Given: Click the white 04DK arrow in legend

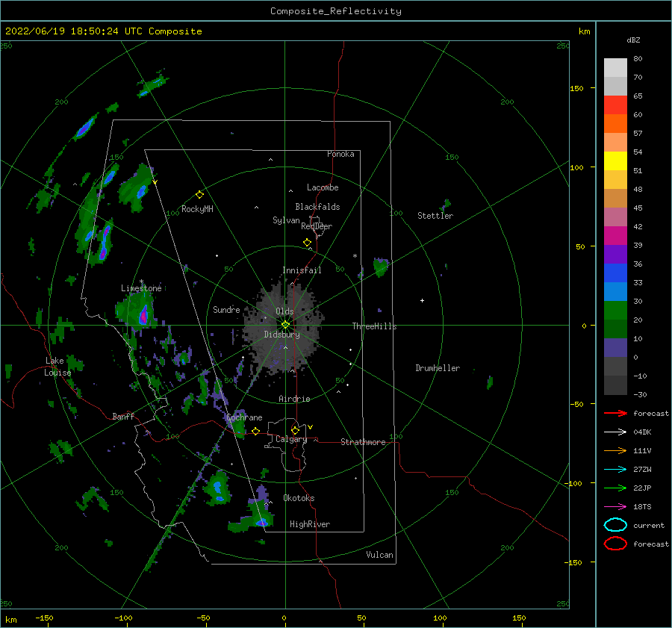Looking at the screenshot, I should (x=615, y=432).
